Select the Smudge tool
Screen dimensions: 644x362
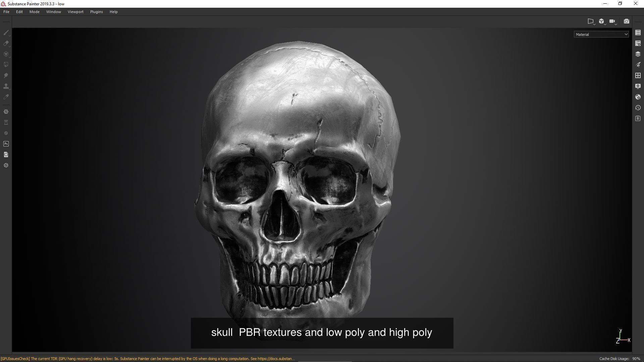(6, 75)
